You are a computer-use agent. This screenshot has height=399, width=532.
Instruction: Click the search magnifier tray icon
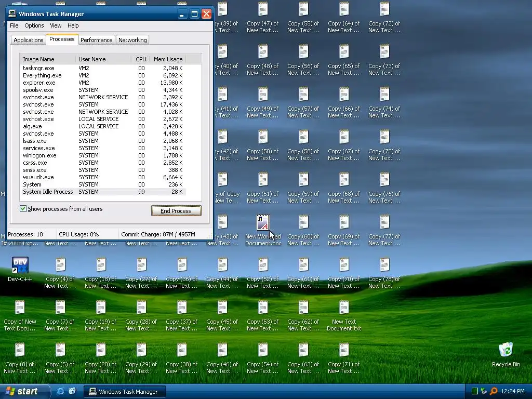point(494,391)
